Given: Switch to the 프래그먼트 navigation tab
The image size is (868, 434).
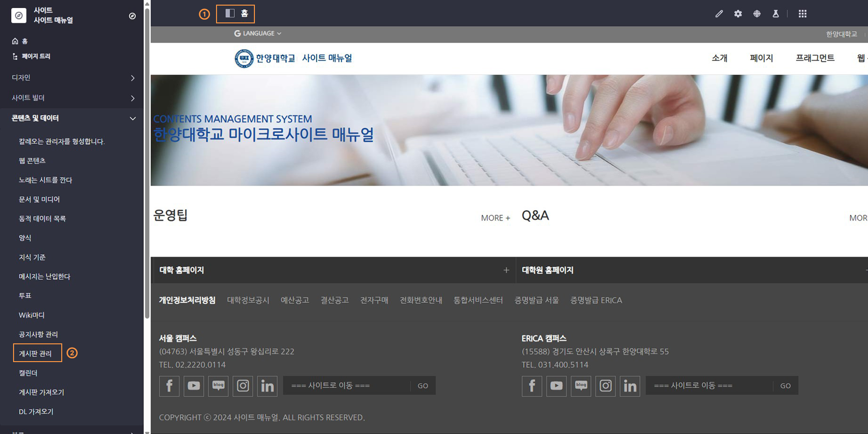Looking at the screenshot, I should (x=815, y=58).
